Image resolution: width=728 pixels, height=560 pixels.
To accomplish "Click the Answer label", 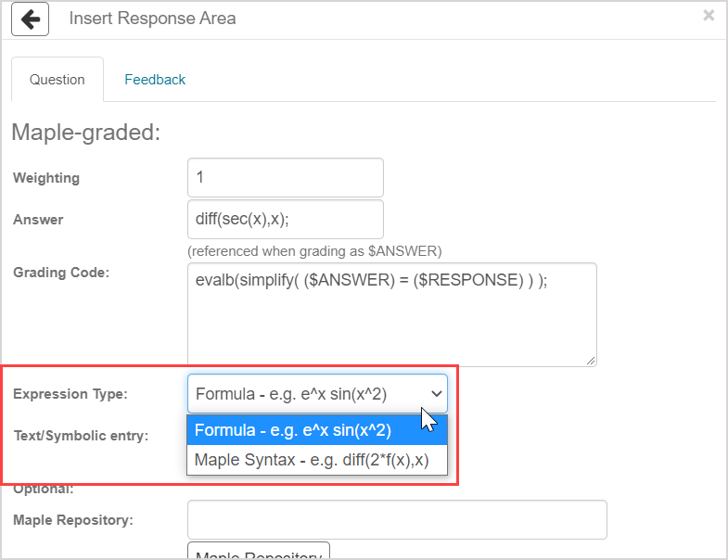I will pos(38,220).
